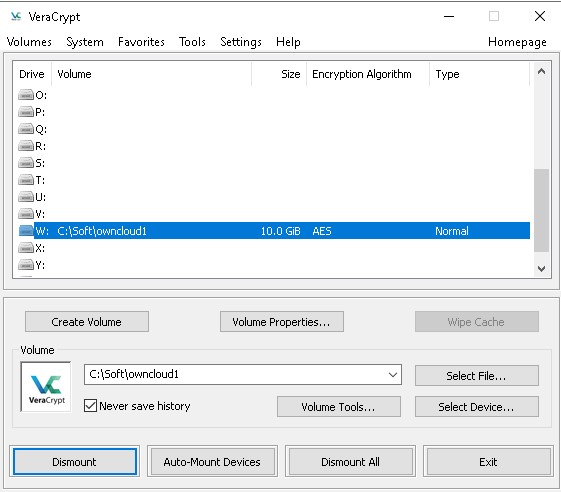Select the O: drive letter
The image size is (561, 492).
pyautogui.click(x=41, y=95)
